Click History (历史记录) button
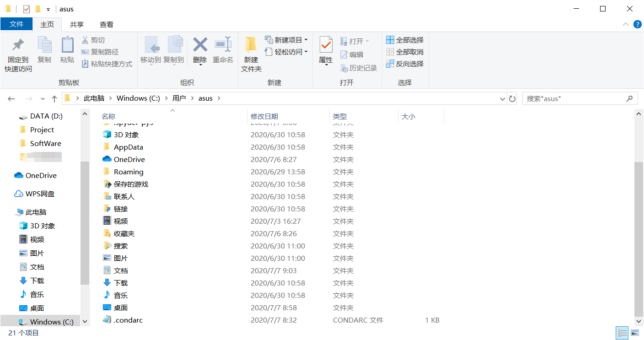644x340 pixels. point(359,68)
